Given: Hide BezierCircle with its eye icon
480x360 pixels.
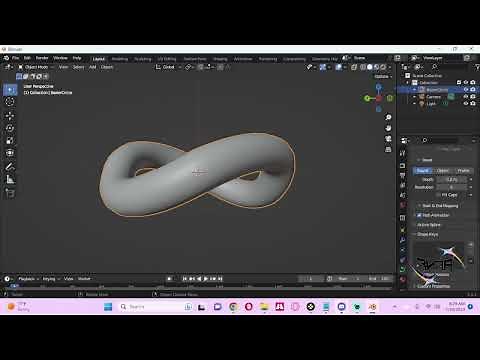Looking at the screenshot, I should point(466,90).
